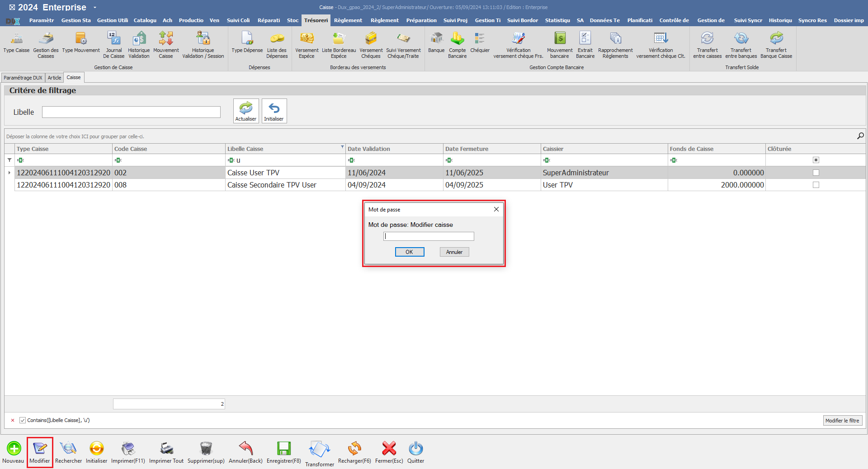Viewport: 868px width, 469px height.
Task: Toggle Clôturée checkbox for Caisse User TPV
Action: pyautogui.click(x=816, y=173)
